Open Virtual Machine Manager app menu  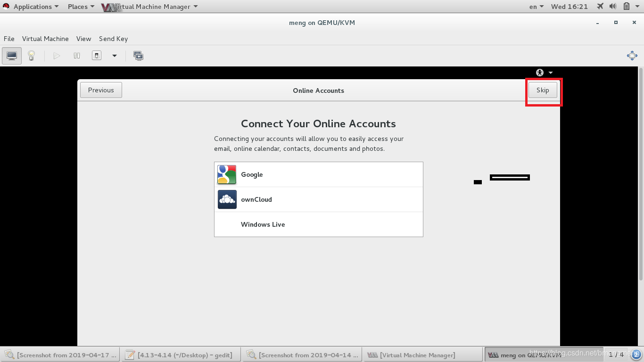click(150, 7)
